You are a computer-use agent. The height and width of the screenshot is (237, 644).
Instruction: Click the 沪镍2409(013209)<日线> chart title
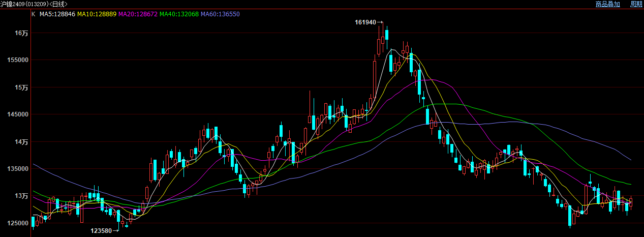coord(34,4)
